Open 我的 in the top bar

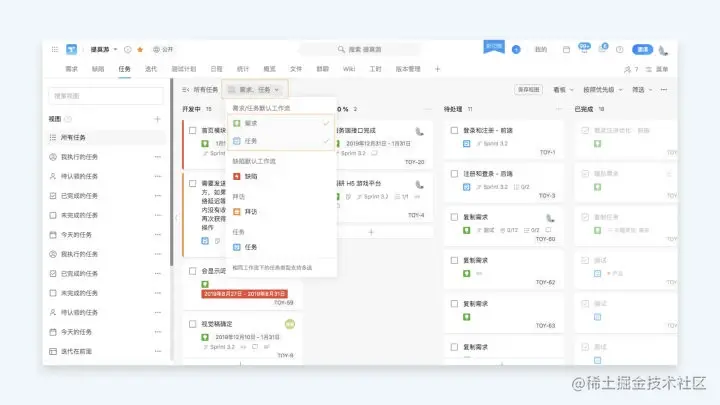click(541, 50)
